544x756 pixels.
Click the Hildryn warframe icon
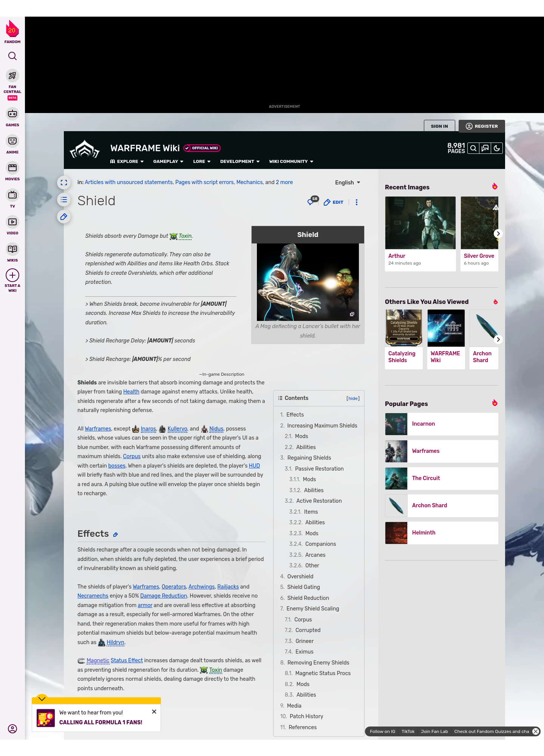pos(102,642)
